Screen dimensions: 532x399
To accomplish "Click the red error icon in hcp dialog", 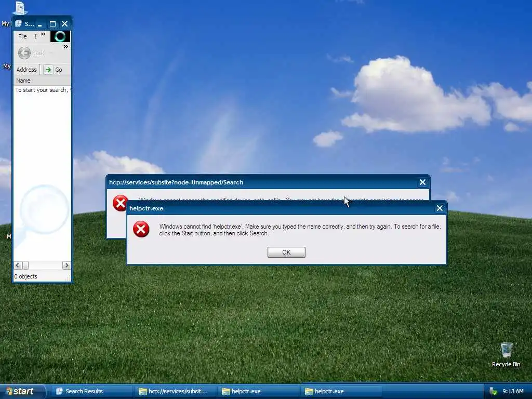I will coord(120,203).
